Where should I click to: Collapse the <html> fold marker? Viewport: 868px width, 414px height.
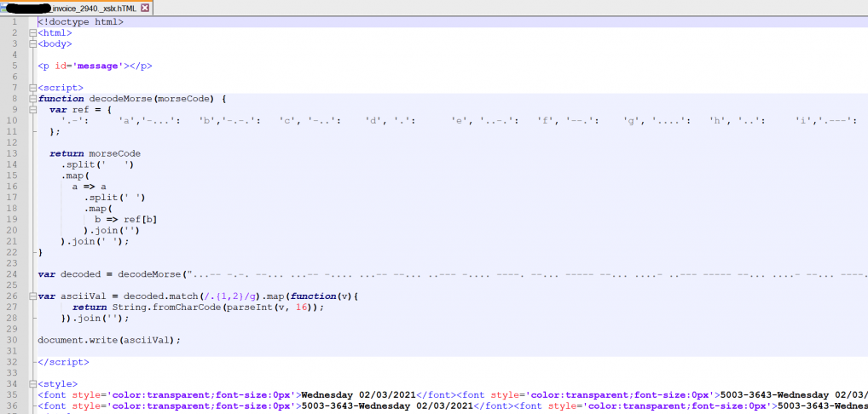coord(32,32)
